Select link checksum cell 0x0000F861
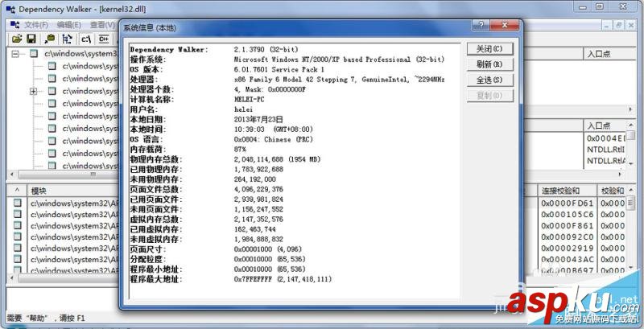Viewport: 644px width, 329px height. click(x=568, y=225)
